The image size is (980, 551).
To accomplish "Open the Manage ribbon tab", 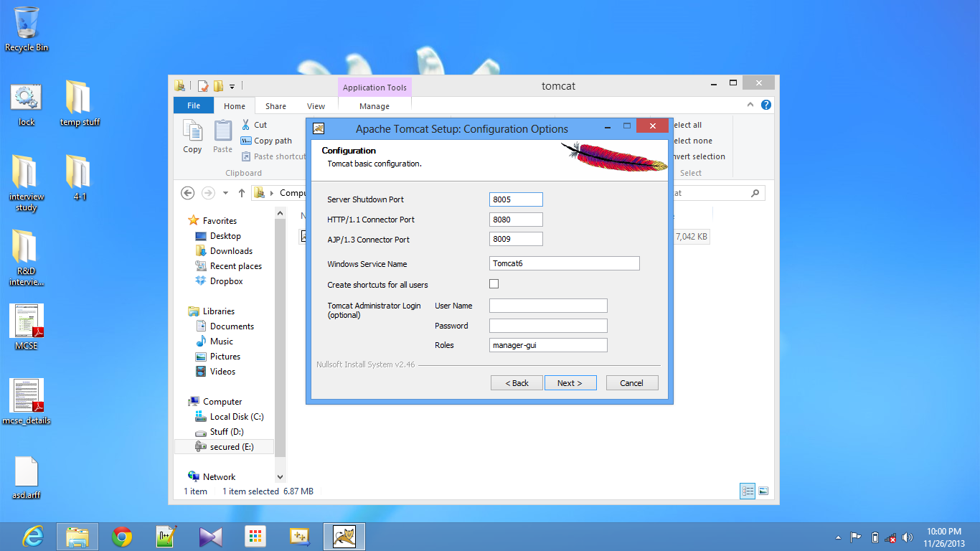I will 374,105.
